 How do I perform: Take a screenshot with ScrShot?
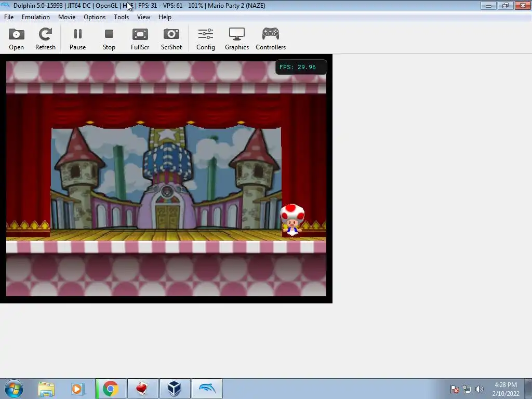[171, 38]
